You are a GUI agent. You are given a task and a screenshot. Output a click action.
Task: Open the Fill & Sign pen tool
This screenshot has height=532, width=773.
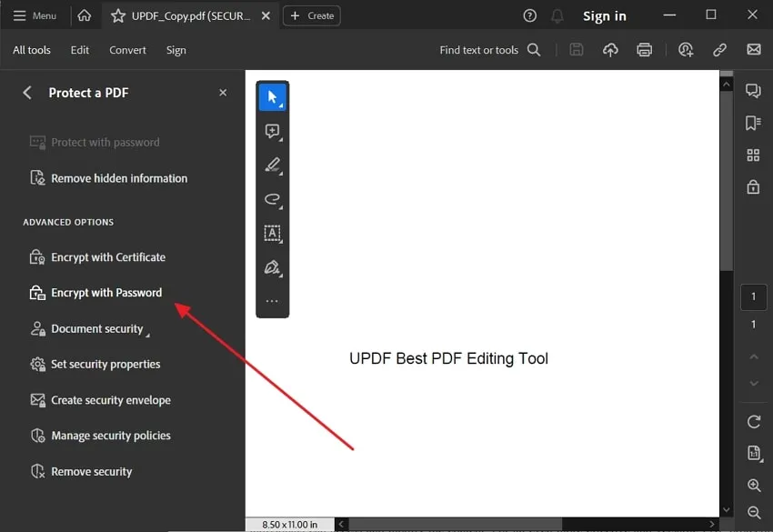click(272, 267)
